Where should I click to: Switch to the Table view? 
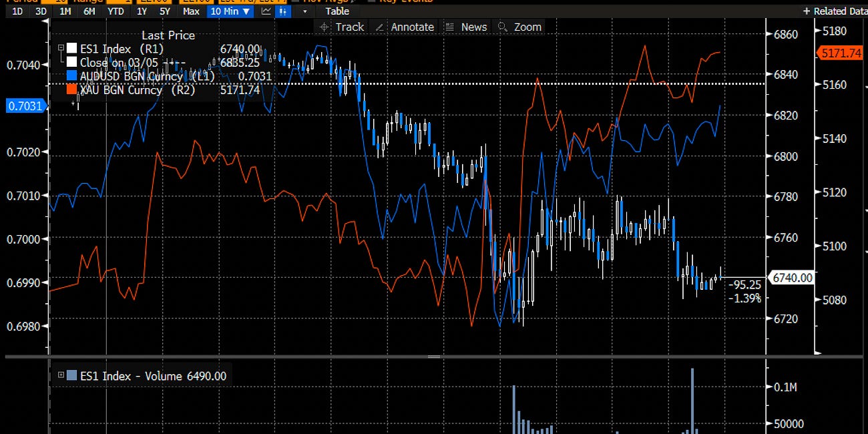pyautogui.click(x=337, y=11)
